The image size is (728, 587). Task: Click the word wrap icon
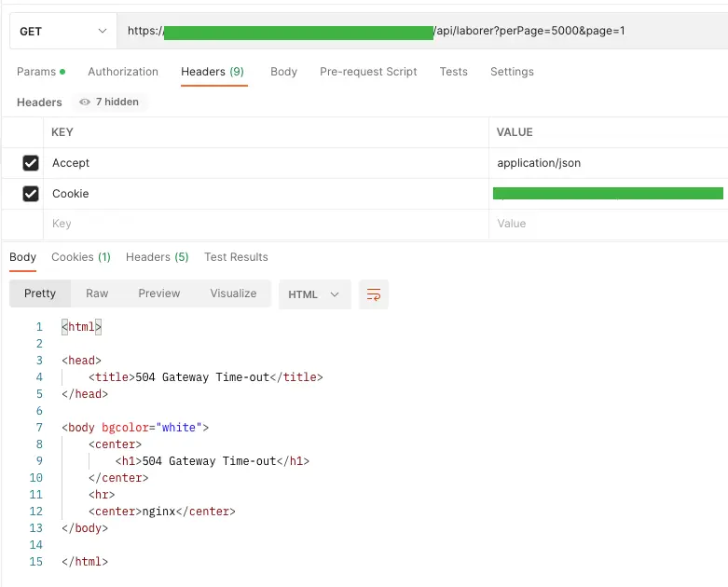[374, 294]
